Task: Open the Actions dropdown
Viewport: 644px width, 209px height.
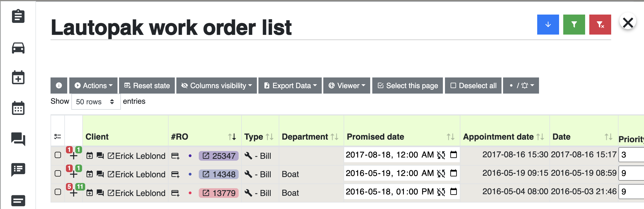Action: pos(93,86)
